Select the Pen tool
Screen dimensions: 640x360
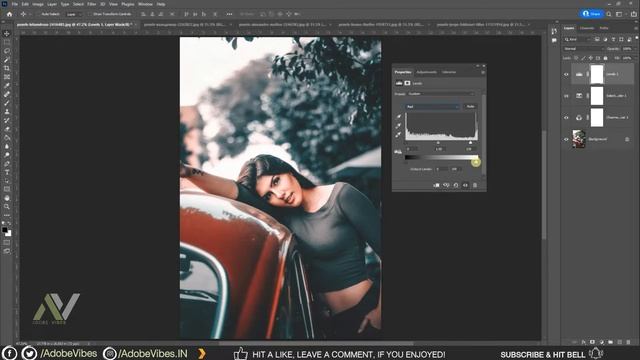pos(7,164)
